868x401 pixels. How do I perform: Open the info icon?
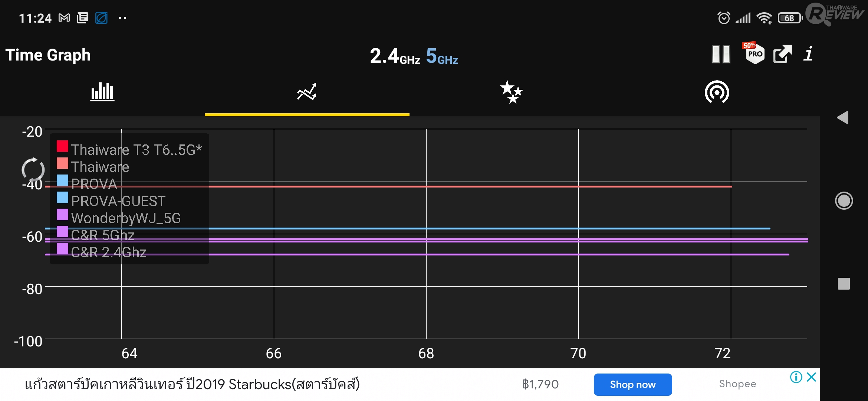[809, 54]
